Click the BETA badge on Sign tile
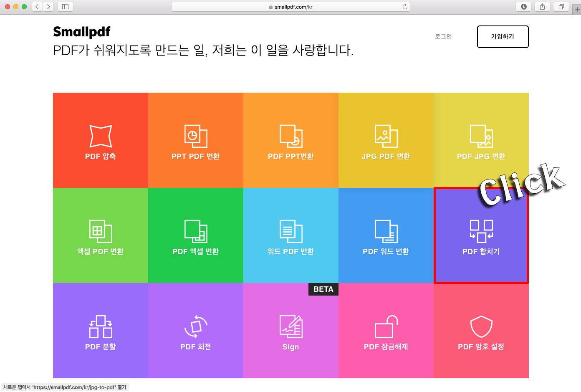The image size is (581, 392). (323, 289)
